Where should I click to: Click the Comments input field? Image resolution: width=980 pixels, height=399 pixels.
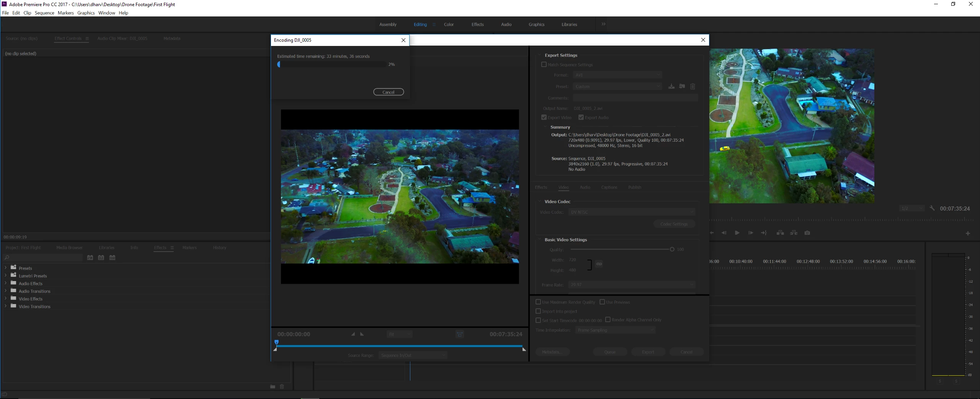[635, 98]
